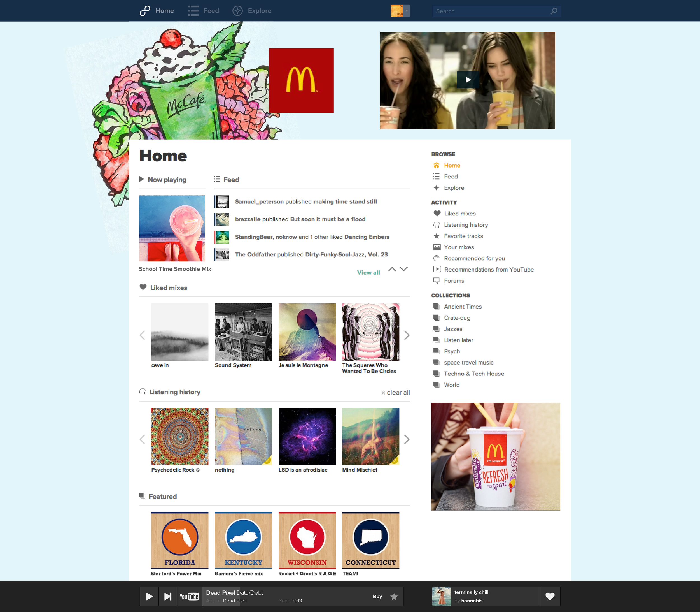Click the headphones icon for Listening history sidebar
Viewport: 700px width, 612px height.
(437, 225)
